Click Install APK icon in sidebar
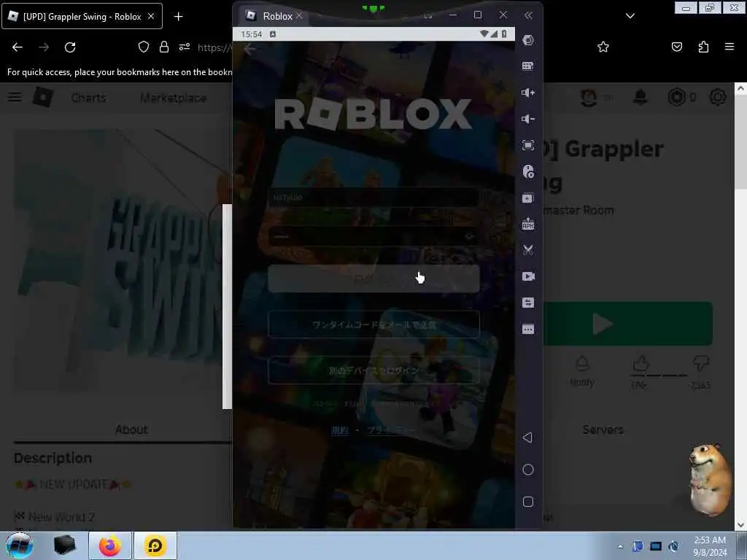Image resolution: width=747 pixels, height=560 pixels. coord(528,224)
